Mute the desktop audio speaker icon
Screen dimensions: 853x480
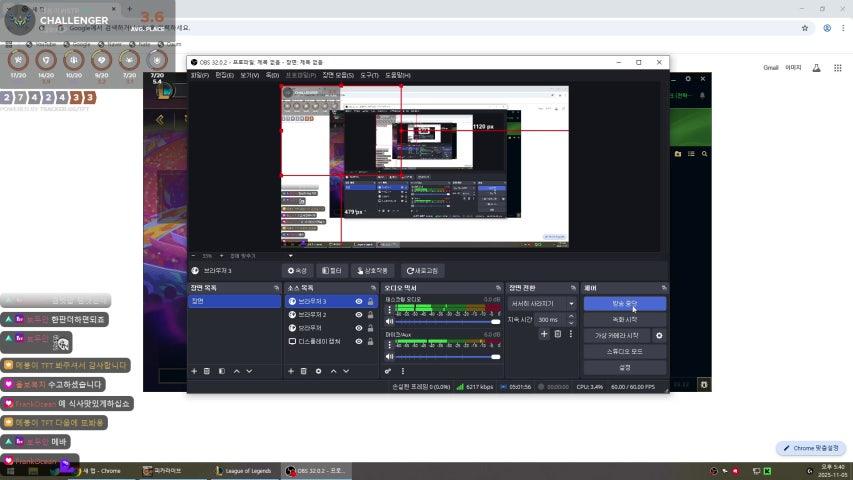[x=389, y=322]
